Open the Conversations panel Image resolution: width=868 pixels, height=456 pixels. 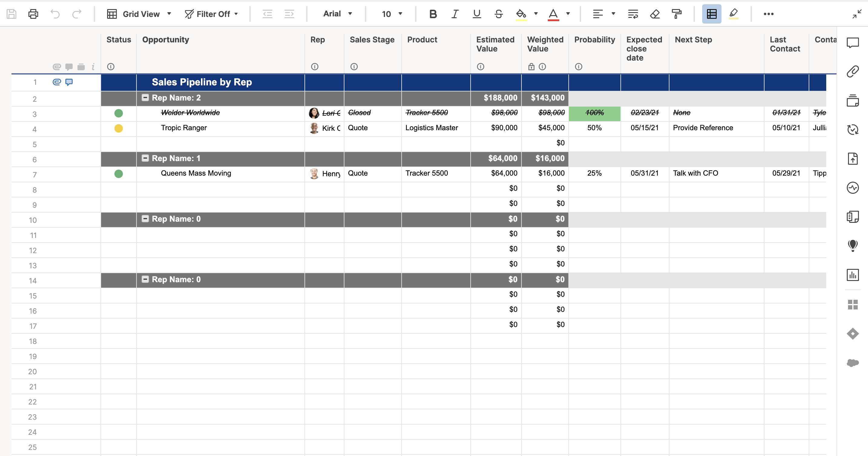[x=853, y=43]
